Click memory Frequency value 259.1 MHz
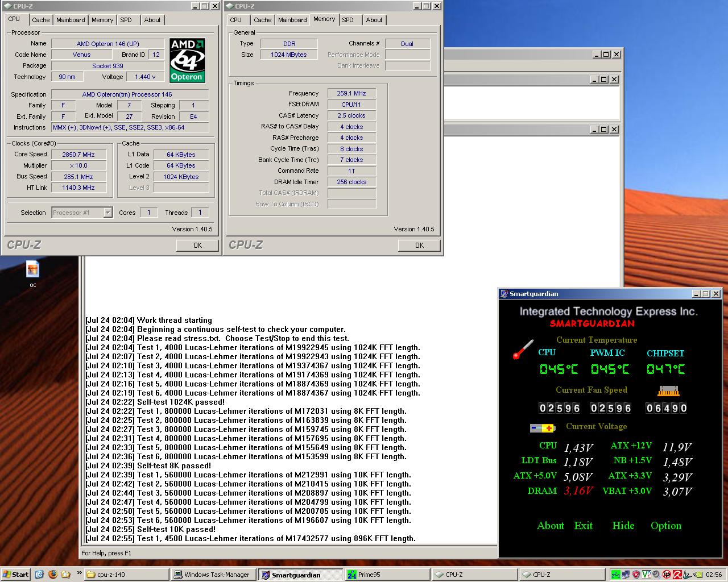Image resolution: width=728 pixels, height=582 pixels. 351,93
